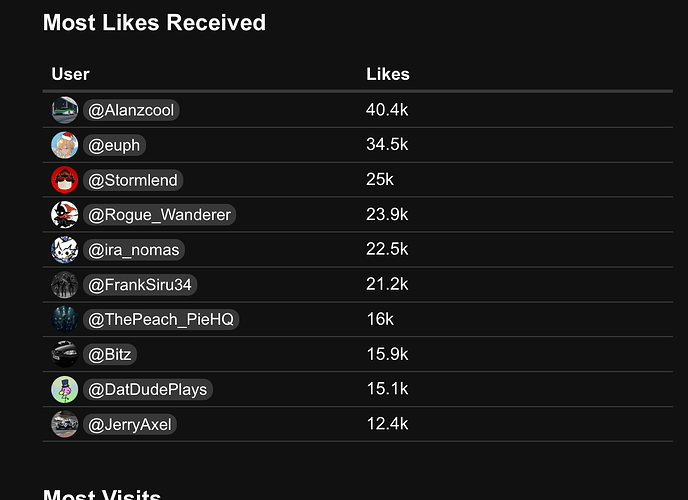The height and width of the screenshot is (500, 688).
Task: Click DatDudePlays's green avatar icon
Action: [x=65, y=389]
